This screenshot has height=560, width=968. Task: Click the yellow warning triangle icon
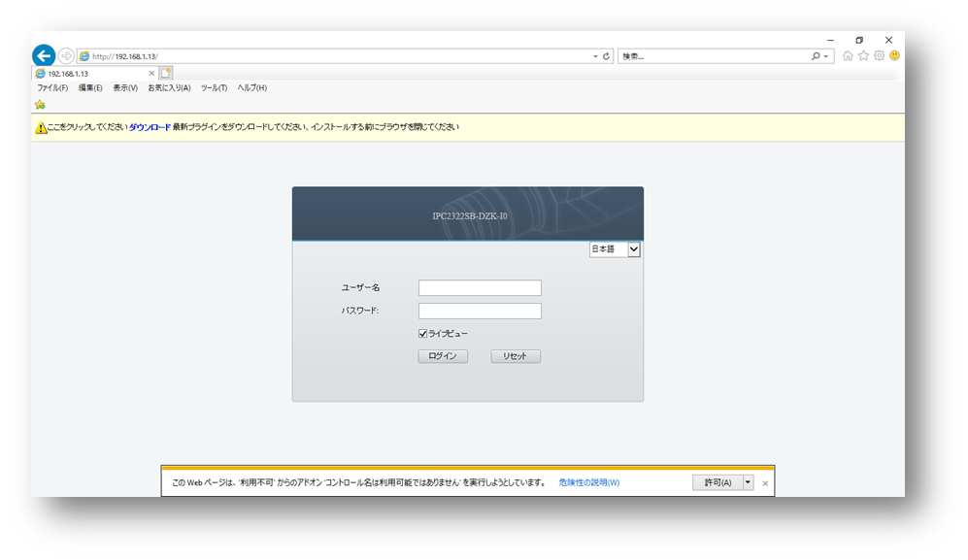click(41, 128)
